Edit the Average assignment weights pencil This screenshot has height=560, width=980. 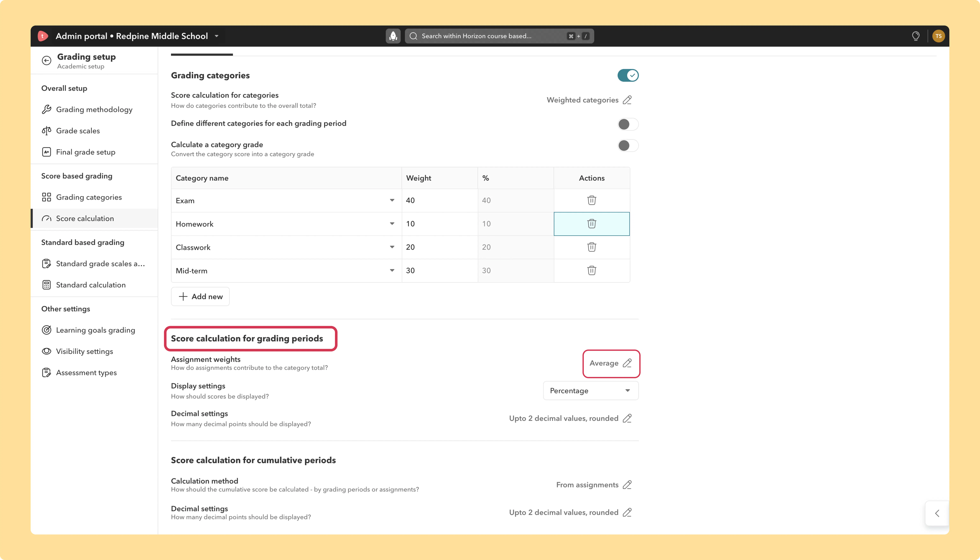click(x=627, y=363)
